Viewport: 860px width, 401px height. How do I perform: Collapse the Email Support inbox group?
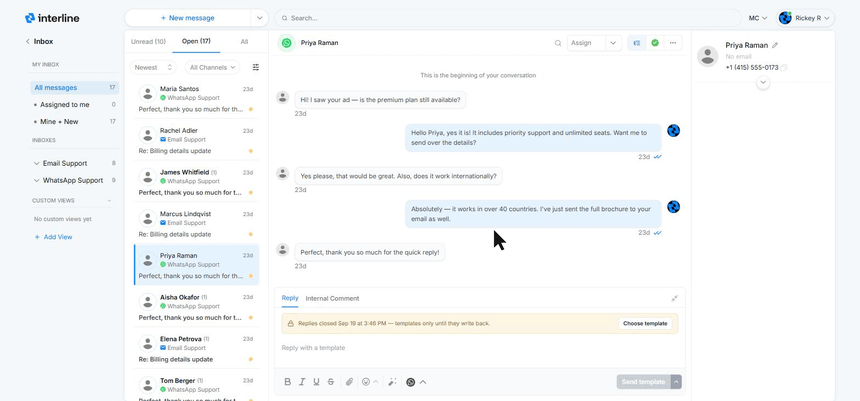(37, 163)
